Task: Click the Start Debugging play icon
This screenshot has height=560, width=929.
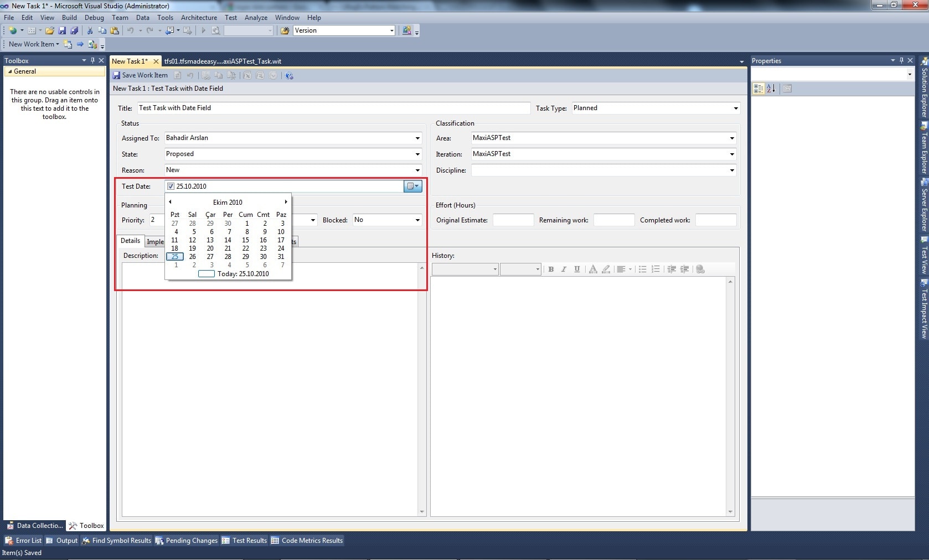Action: click(x=203, y=30)
